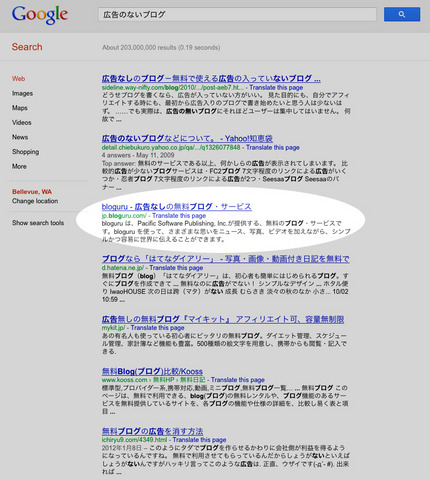This screenshot has height=479, width=430.
Task: Focus the search box with 広告のないブログ
Action: click(x=237, y=14)
